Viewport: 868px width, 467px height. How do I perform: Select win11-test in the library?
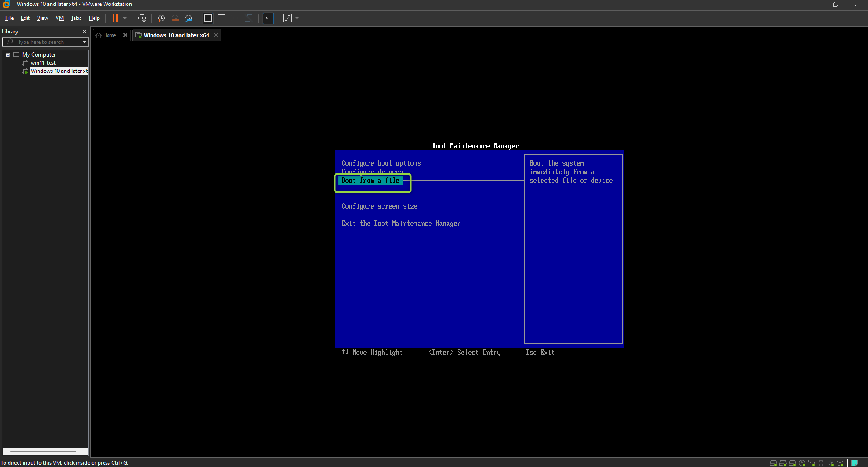[43, 63]
